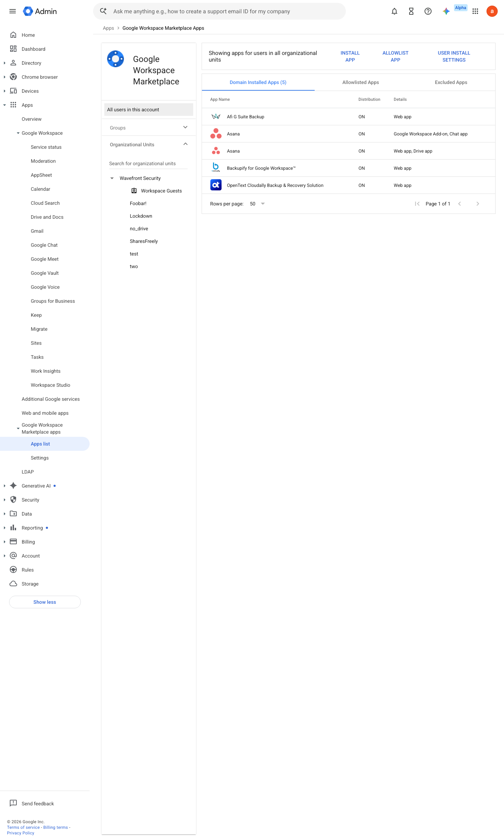Open the tasks hourglass icon
Image resolution: width=504 pixels, height=840 pixels.
point(411,11)
